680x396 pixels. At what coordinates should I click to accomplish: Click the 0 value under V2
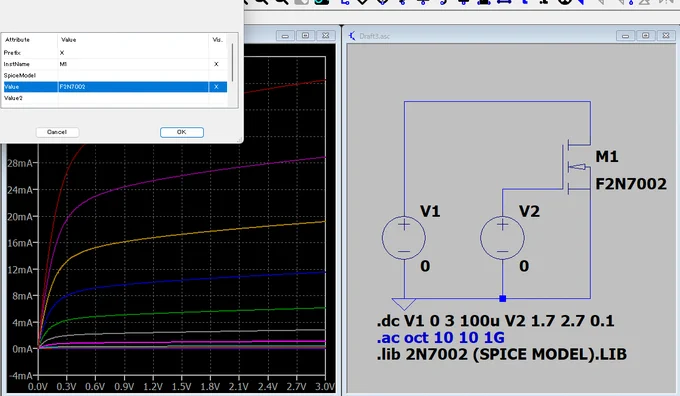pyautogui.click(x=524, y=266)
